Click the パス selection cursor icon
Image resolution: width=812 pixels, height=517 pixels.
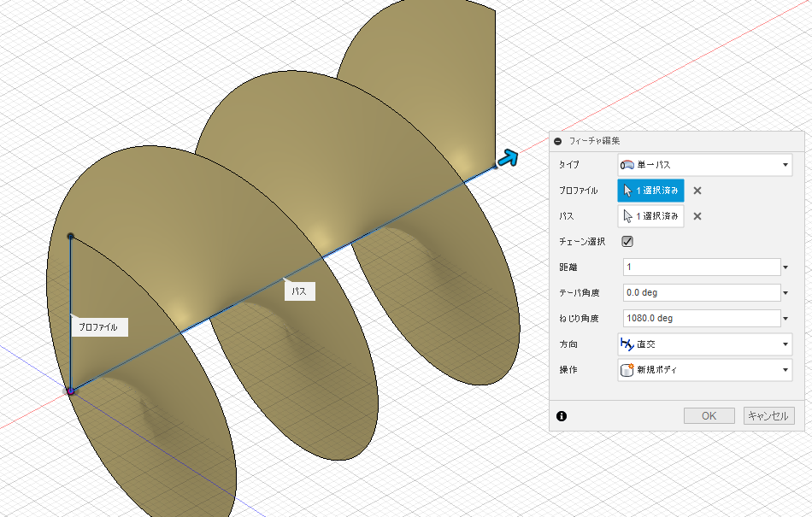(630, 215)
